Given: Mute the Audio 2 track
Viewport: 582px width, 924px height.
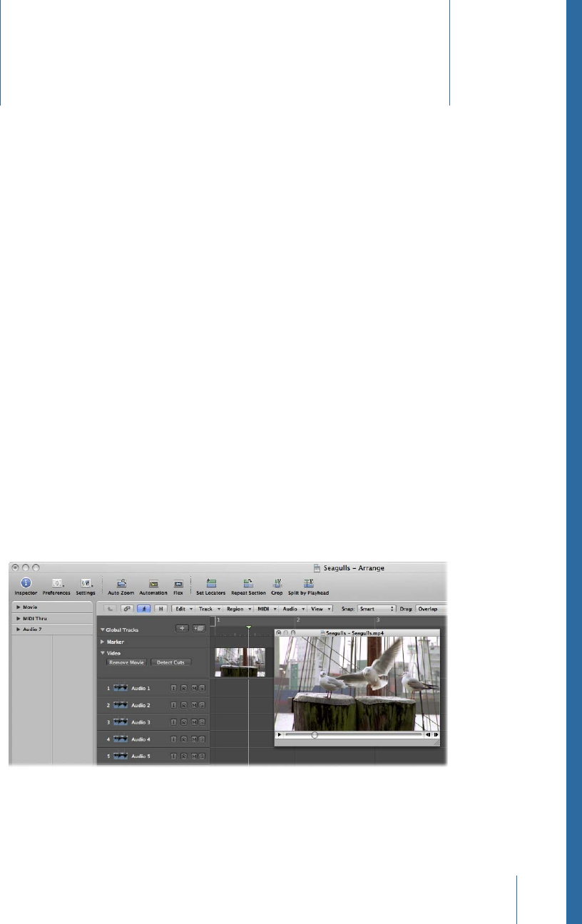Looking at the screenshot, I should coord(194,705).
